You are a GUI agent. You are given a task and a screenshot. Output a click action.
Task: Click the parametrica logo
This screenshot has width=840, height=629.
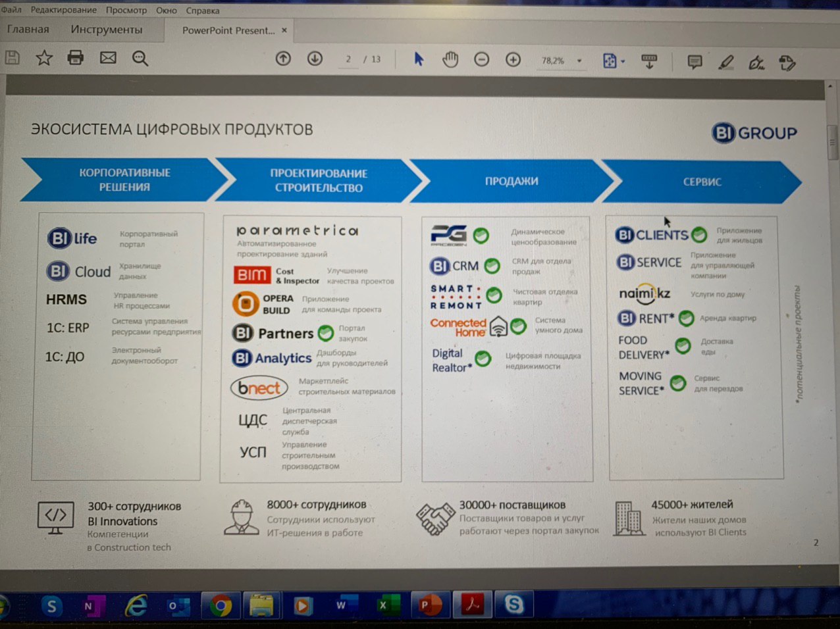(298, 230)
